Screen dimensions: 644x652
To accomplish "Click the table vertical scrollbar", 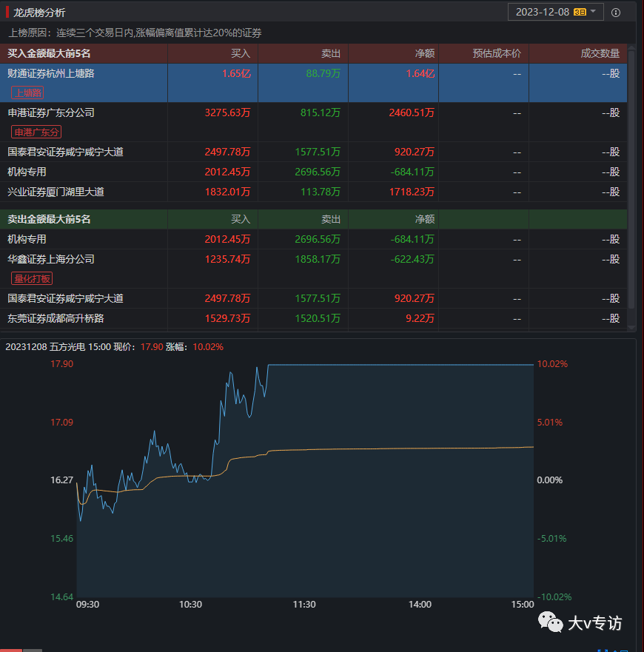I will tap(631, 179).
